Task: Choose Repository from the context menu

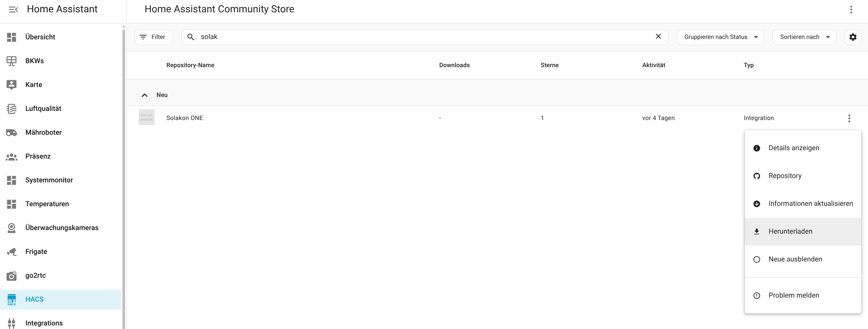Action: click(x=803, y=176)
